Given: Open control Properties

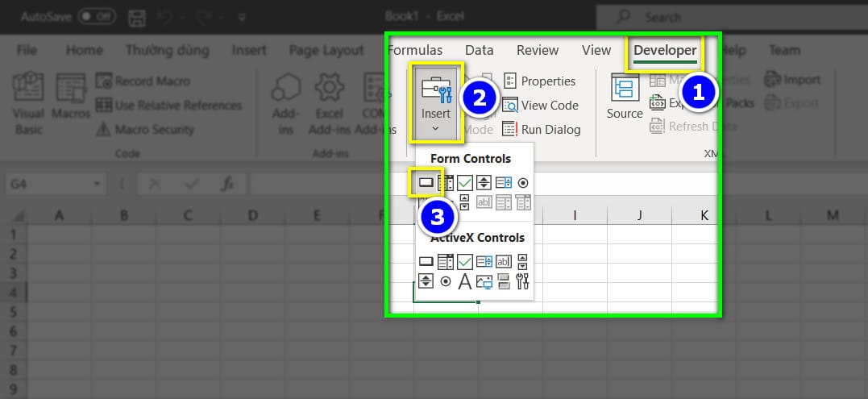Looking at the screenshot, I should coord(539,81).
